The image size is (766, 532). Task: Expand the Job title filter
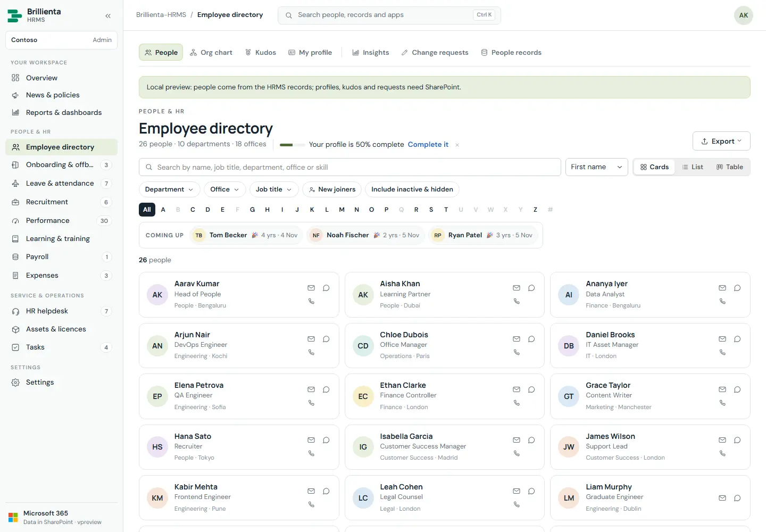[x=274, y=189]
